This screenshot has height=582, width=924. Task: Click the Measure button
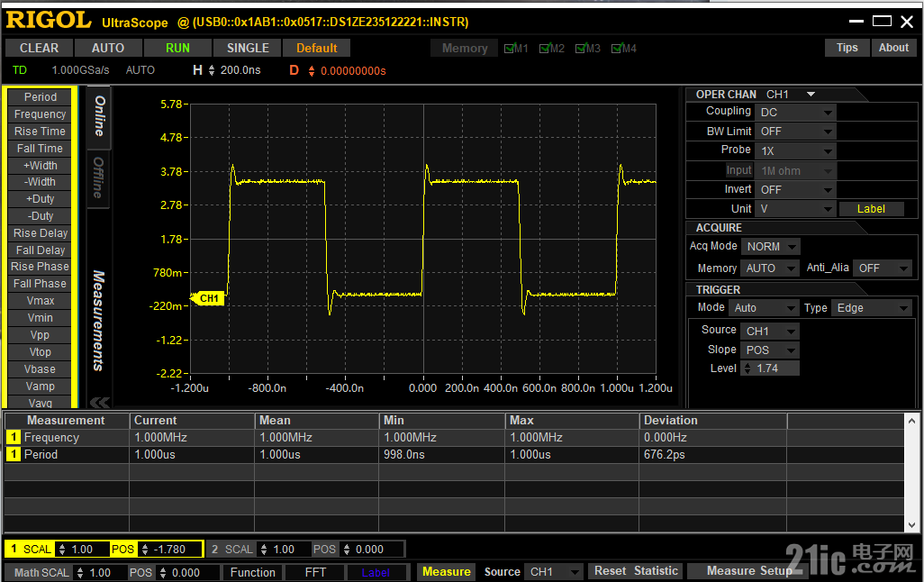click(x=446, y=572)
